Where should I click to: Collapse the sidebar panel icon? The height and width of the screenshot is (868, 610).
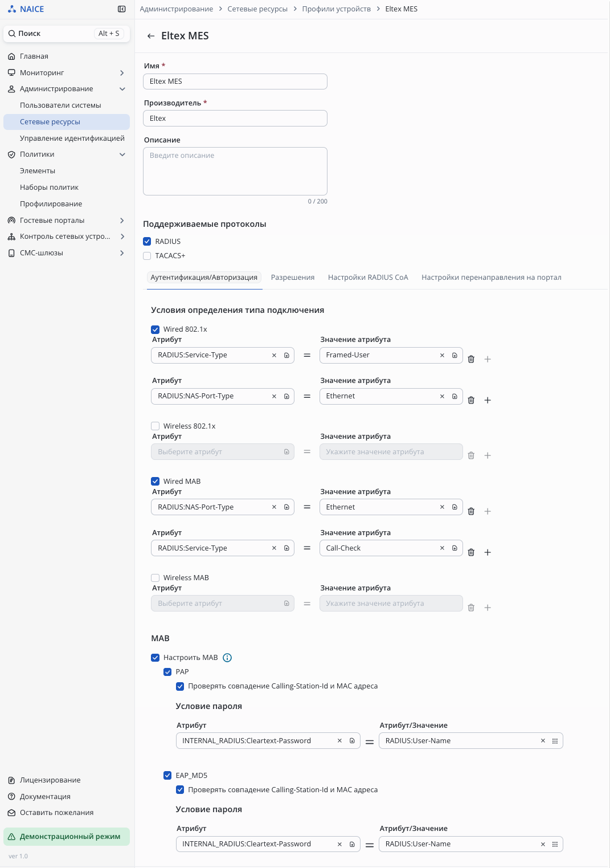point(121,9)
